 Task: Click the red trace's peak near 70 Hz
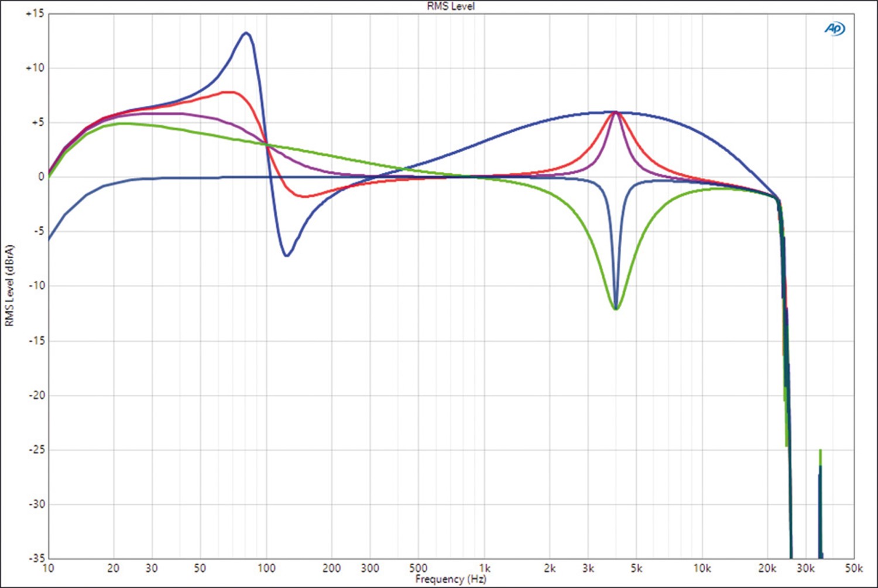tap(229, 92)
